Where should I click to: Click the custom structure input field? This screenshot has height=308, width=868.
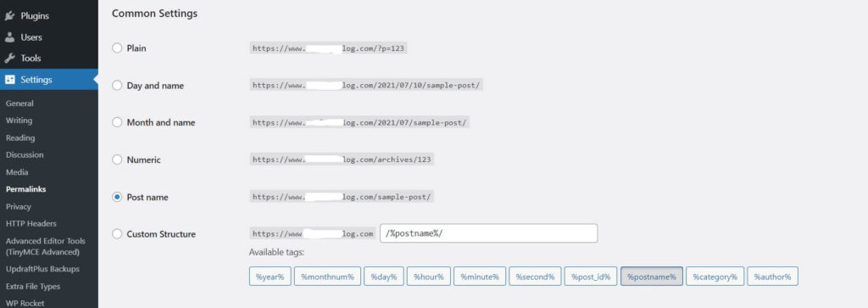coord(489,233)
